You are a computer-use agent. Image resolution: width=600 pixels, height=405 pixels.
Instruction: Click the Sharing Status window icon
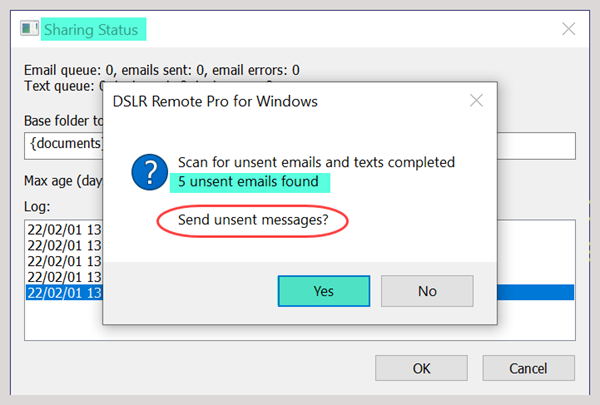(x=29, y=28)
